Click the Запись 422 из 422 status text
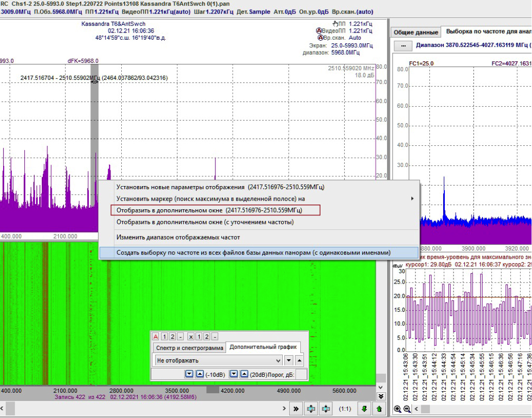This screenshot has height=418, width=532. pyautogui.click(x=80, y=397)
